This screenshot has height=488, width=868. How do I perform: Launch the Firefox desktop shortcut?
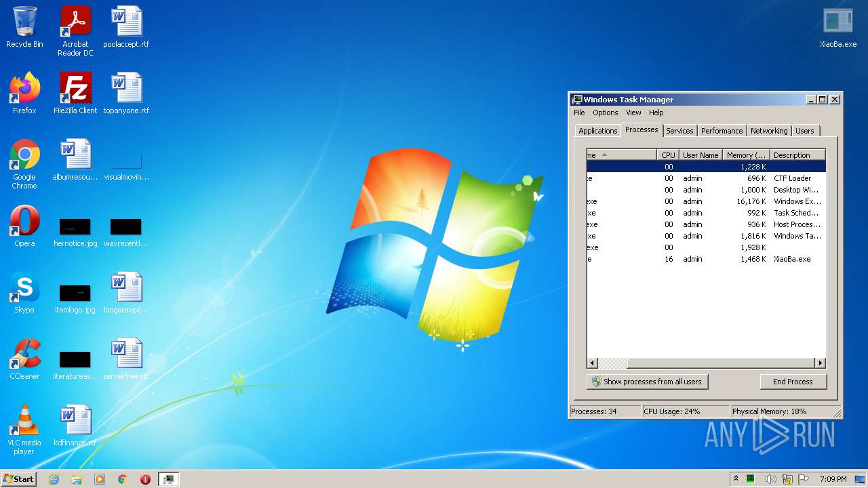tap(24, 94)
